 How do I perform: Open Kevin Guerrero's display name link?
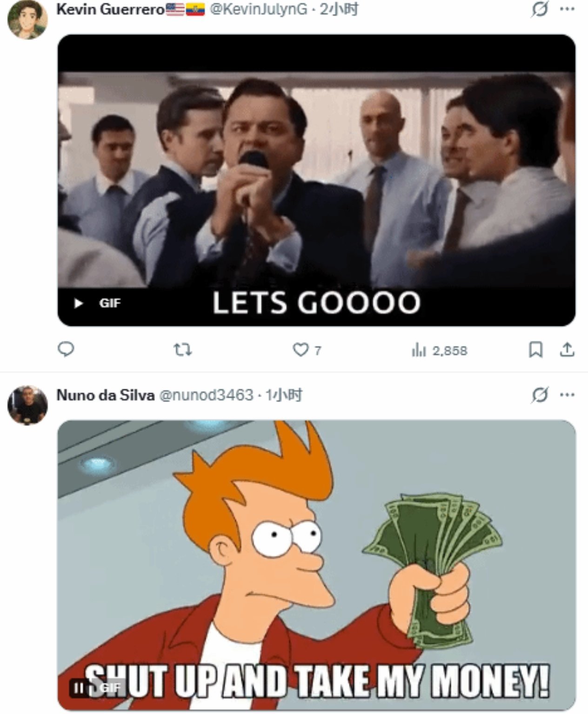(x=110, y=9)
